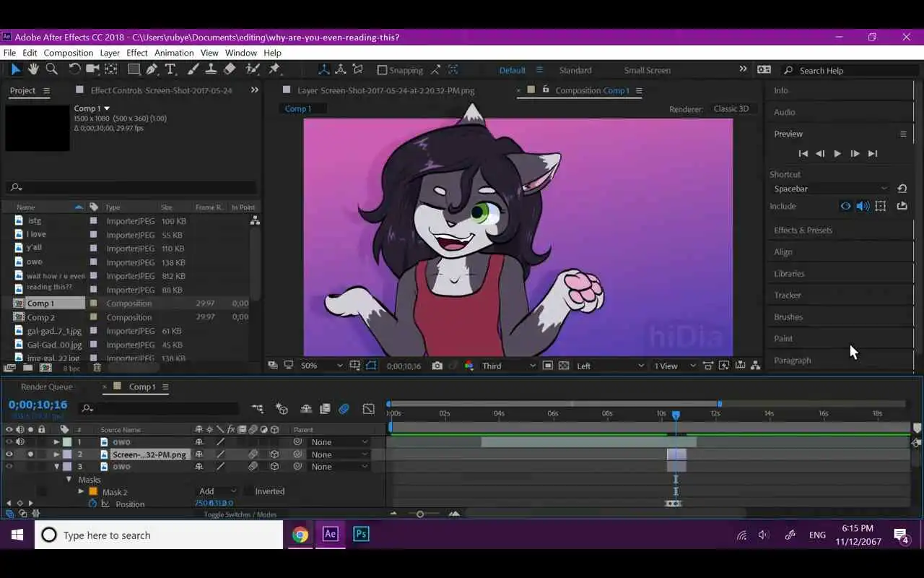Expand Mask 2 properties
Image resolution: width=924 pixels, height=578 pixels.
point(82,491)
